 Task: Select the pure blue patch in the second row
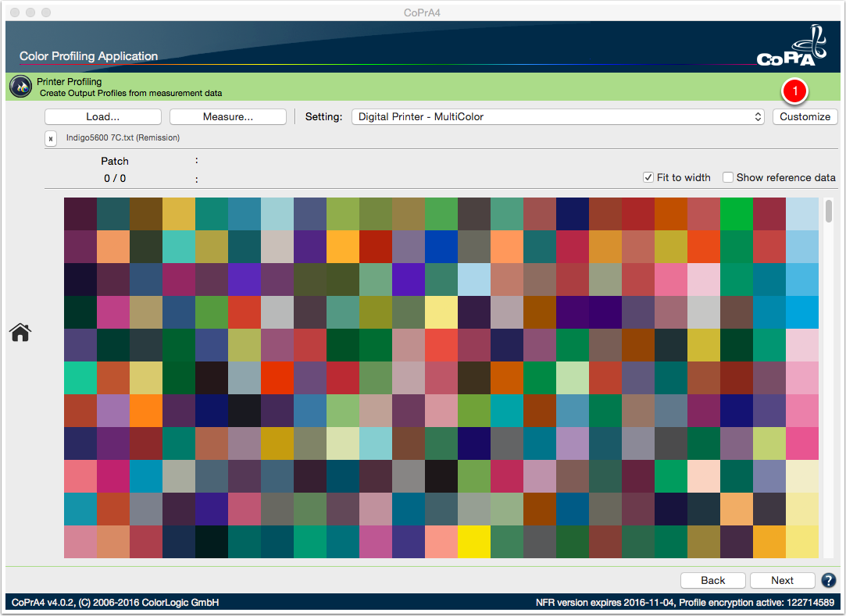(x=441, y=247)
